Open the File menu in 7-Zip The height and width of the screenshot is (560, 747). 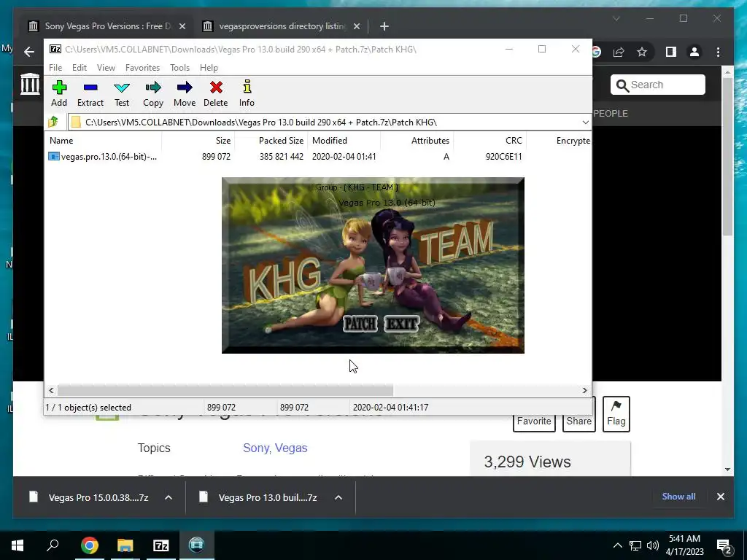[x=55, y=68]
